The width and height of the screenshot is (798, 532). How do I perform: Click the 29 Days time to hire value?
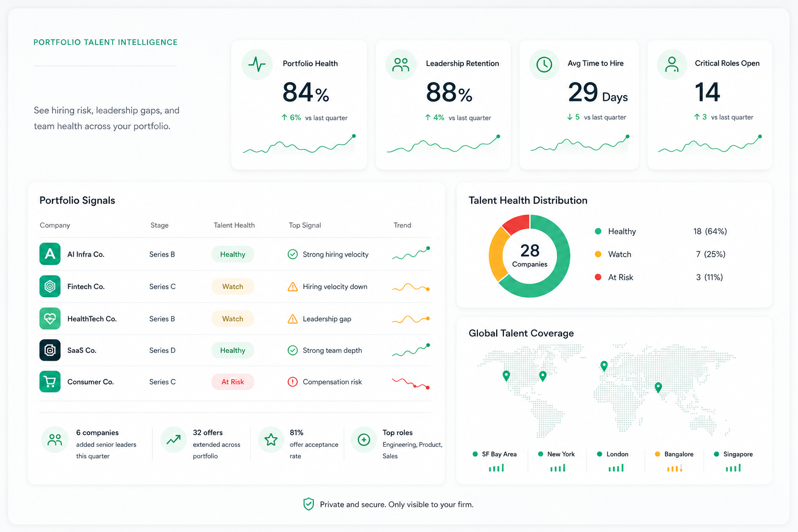597,92
